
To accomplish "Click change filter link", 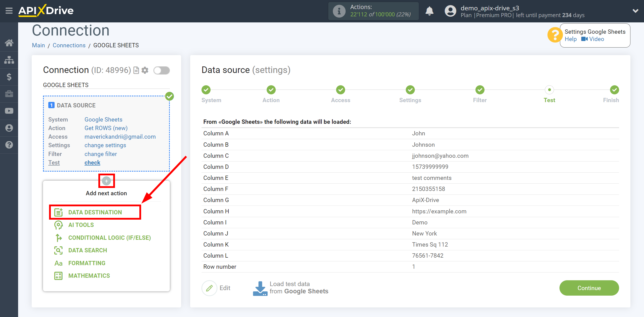I will tap(101, 154).
